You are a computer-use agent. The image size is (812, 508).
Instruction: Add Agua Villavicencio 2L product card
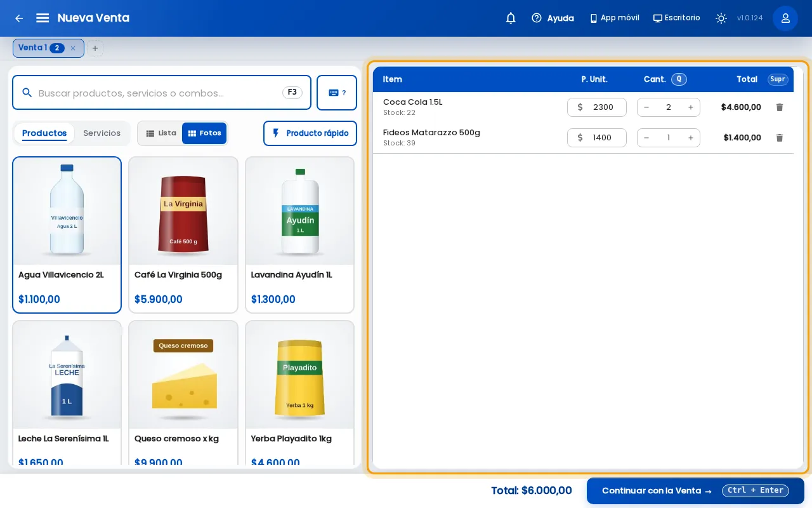tap(67, 235)
